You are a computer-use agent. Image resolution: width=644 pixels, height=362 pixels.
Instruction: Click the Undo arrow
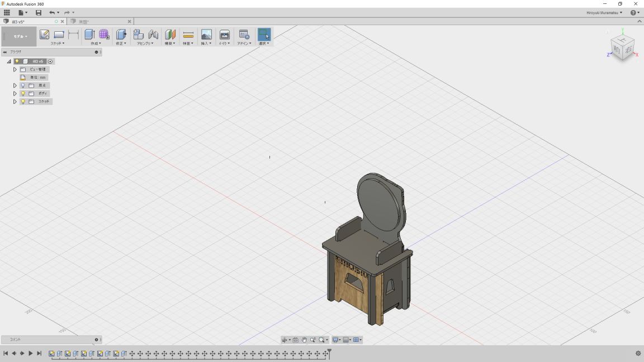[52, 13]
